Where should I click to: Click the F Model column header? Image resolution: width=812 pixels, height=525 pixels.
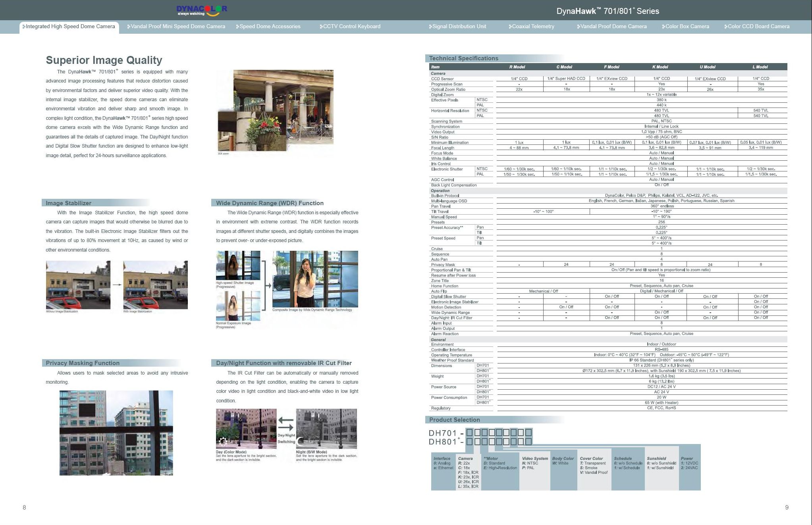(611, 67)
